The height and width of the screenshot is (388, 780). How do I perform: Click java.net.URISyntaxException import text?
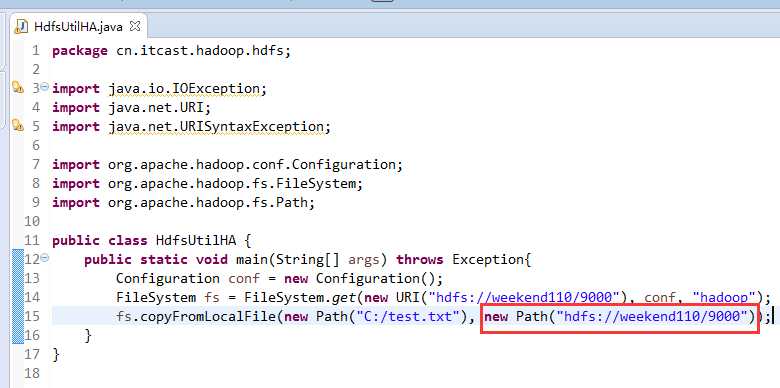(216, 127)
